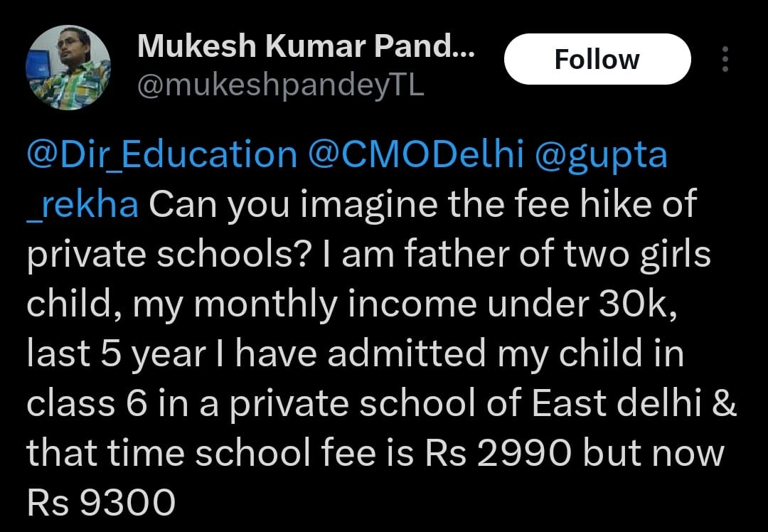Open the display name Mukesh Kumar Pand...
This screenshot has height=532, width=768.
click(306, 46)
